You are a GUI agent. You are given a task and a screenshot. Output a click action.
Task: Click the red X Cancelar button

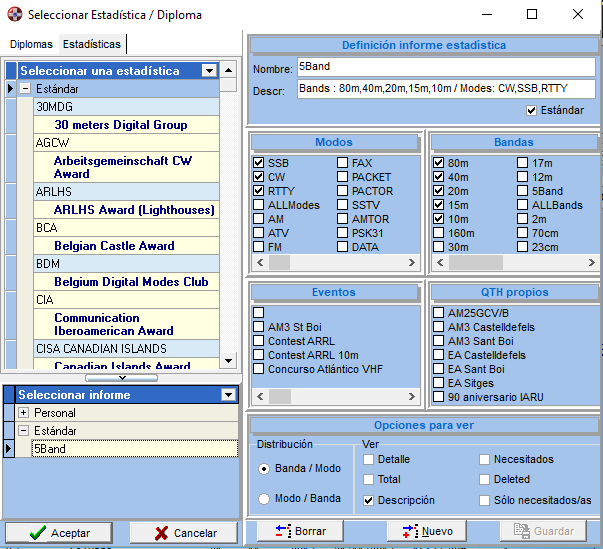(x=183, y=533)
